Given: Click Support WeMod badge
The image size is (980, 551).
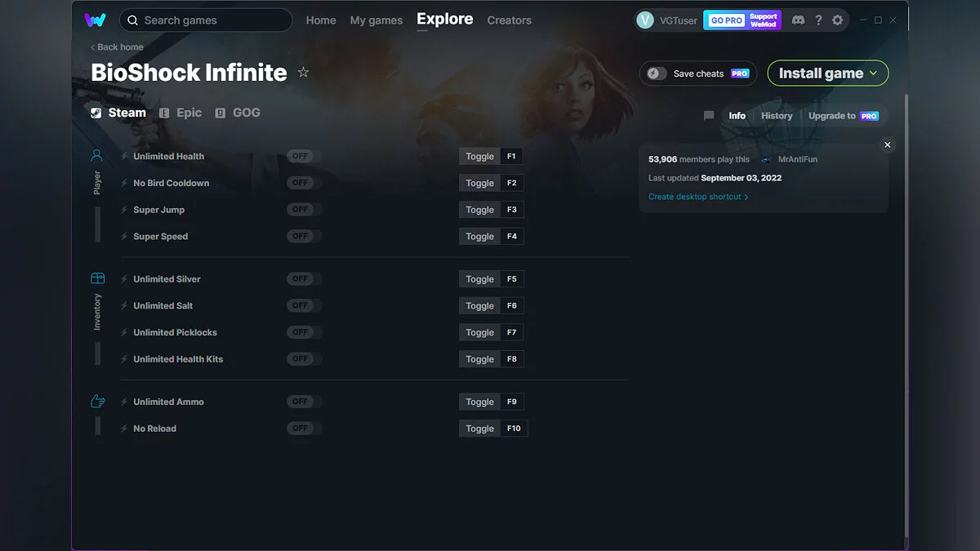Looking at the screenshot, I should click(764, 20).
